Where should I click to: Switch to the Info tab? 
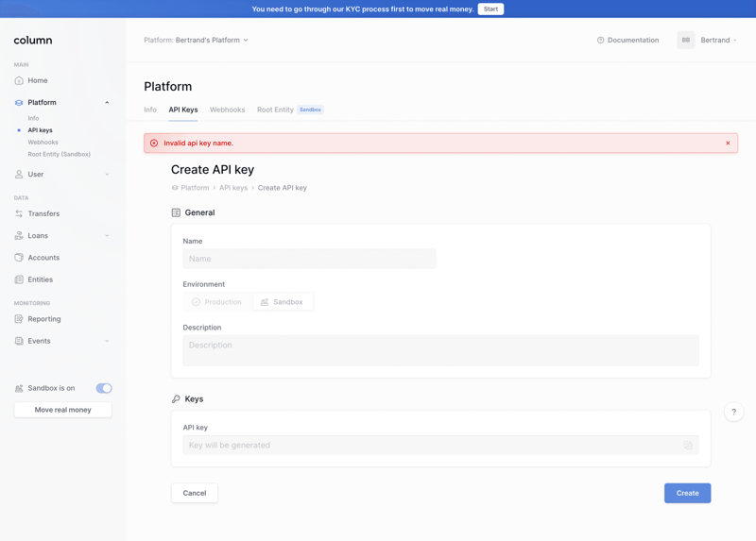coord(150,110)
